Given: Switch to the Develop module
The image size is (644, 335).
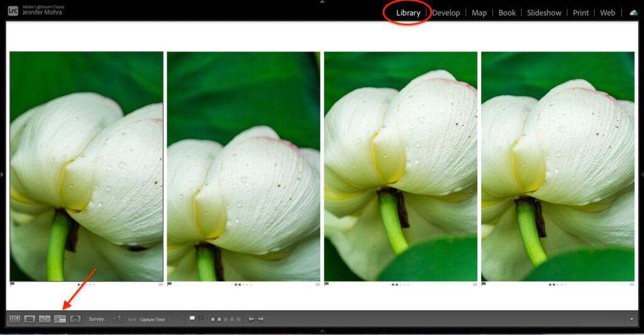Looking at the screenshot, I should (446, 13).
